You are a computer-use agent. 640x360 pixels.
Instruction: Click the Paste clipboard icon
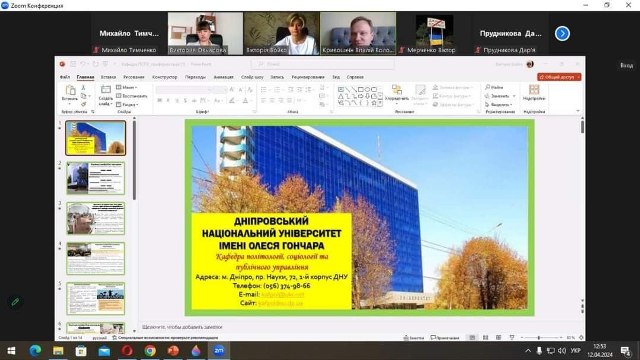tap(70, 90)
